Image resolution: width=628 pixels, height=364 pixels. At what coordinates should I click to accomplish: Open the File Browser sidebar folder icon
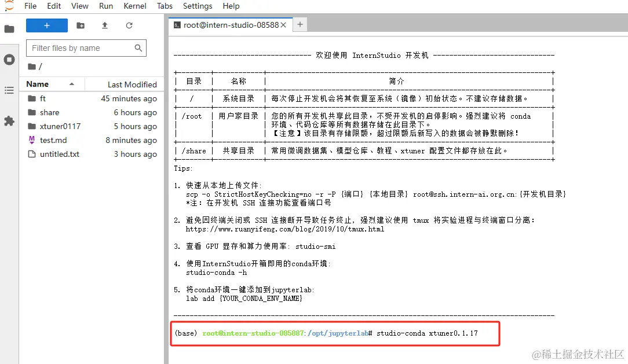(x=9, y=29)
